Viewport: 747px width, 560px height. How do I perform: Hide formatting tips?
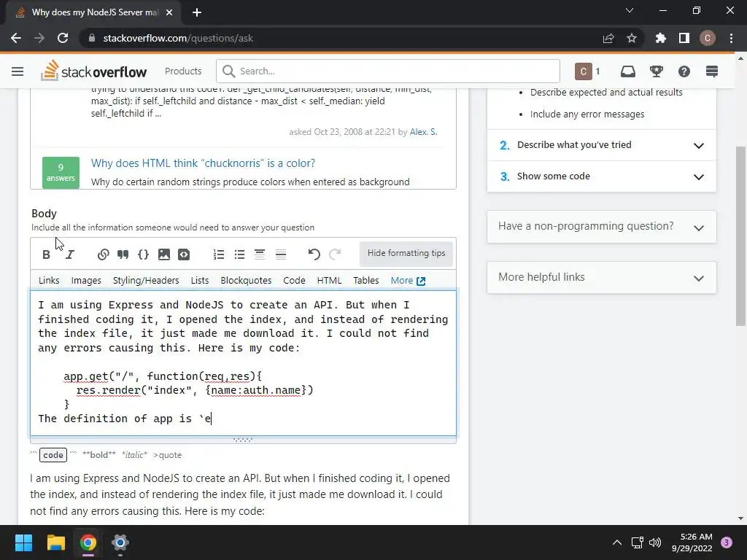406,253
